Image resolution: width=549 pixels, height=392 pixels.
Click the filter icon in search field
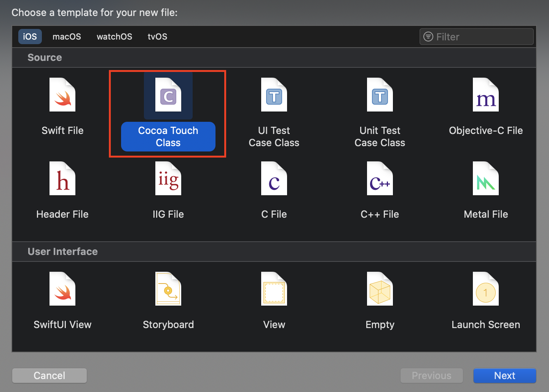click(428, 37)
